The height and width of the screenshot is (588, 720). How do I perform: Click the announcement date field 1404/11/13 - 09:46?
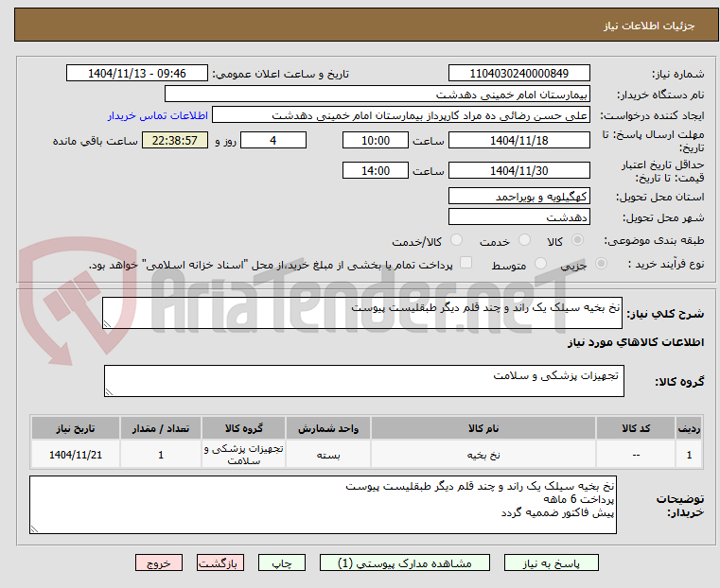click(x=137, y=74)
